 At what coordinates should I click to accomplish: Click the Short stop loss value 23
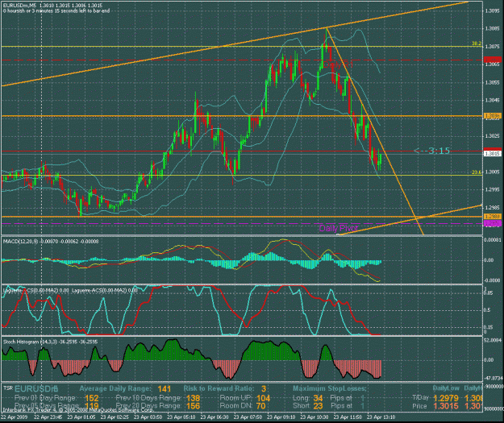coord(318,406)
